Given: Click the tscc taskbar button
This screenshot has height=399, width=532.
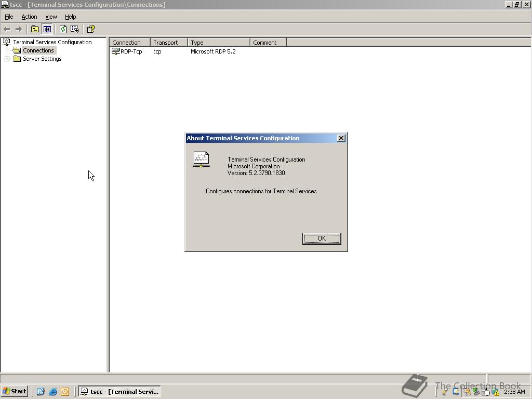Looking at the screenshot, I should [119, 392].
